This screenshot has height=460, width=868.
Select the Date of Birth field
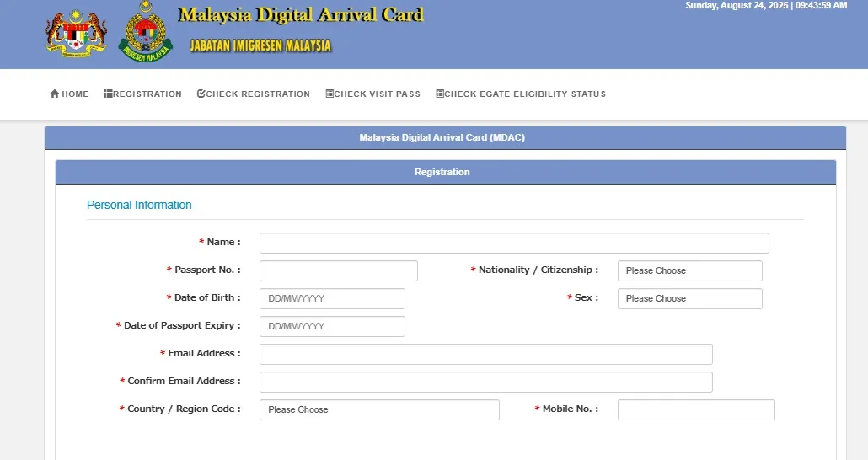click(x=332, y=298)
